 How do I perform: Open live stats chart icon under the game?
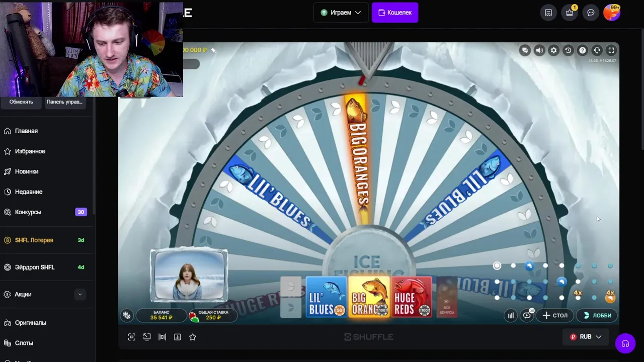[x=178, y=337]
